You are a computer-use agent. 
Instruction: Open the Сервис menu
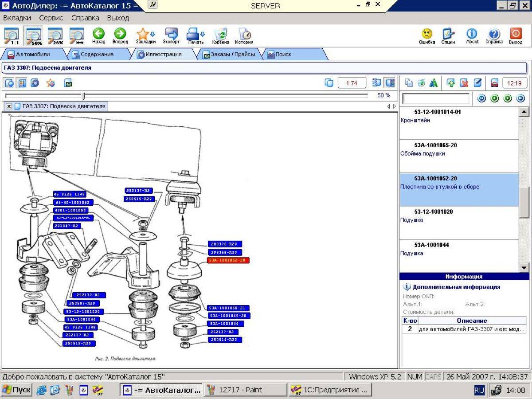[51, 18]
